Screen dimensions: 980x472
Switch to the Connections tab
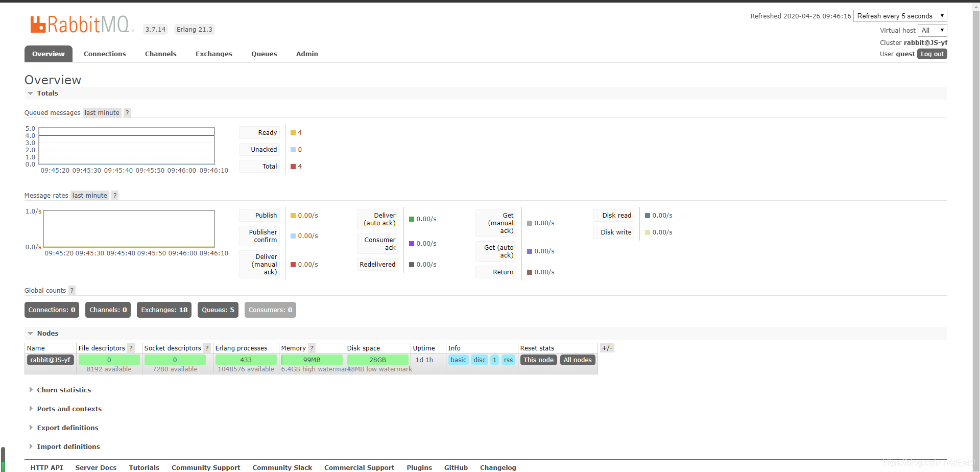105,54
